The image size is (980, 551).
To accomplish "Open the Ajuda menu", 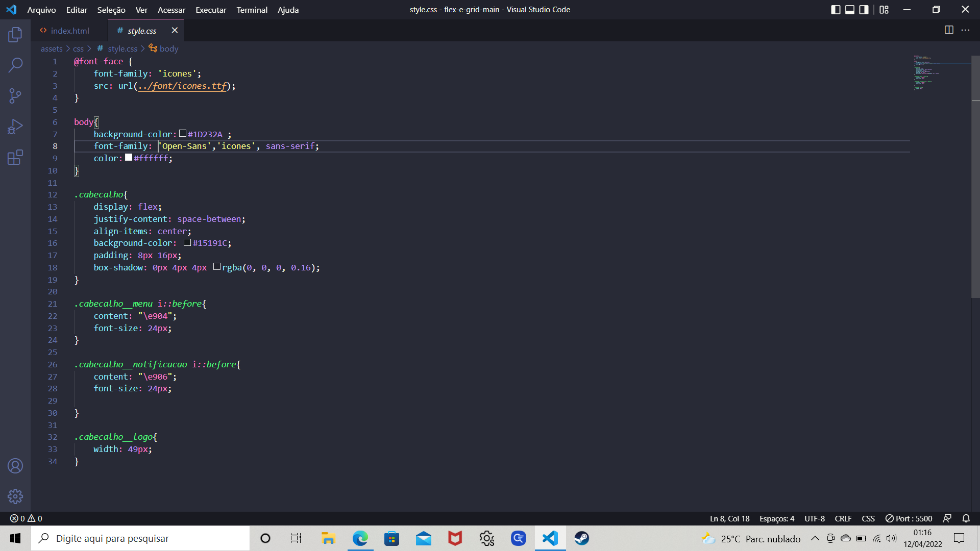I will coord(288,10).
